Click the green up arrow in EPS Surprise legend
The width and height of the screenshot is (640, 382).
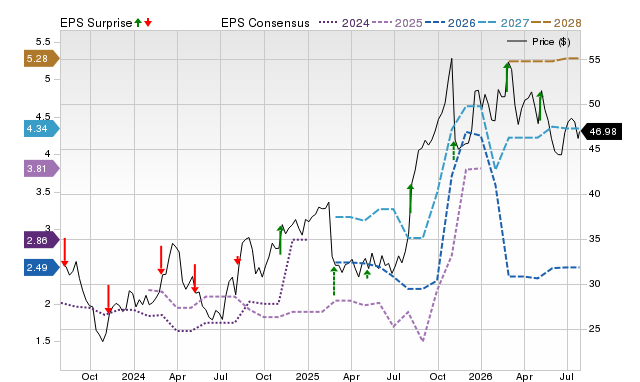pyautogui.click(x=138, y=22)
